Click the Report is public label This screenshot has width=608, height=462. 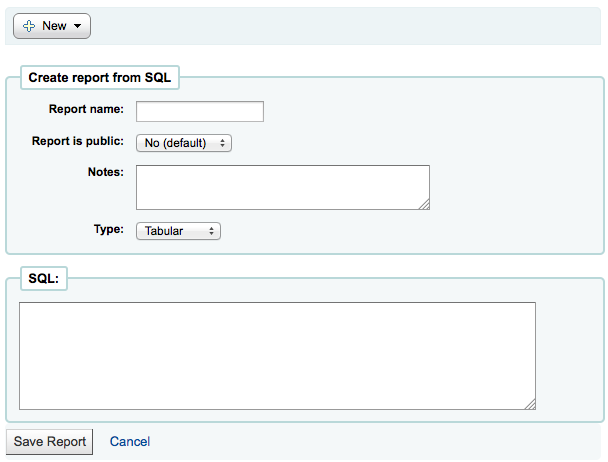[78, 141]
